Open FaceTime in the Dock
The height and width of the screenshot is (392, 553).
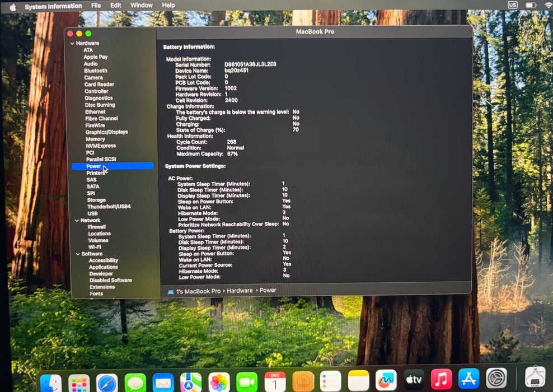click(x=247, y=382)
